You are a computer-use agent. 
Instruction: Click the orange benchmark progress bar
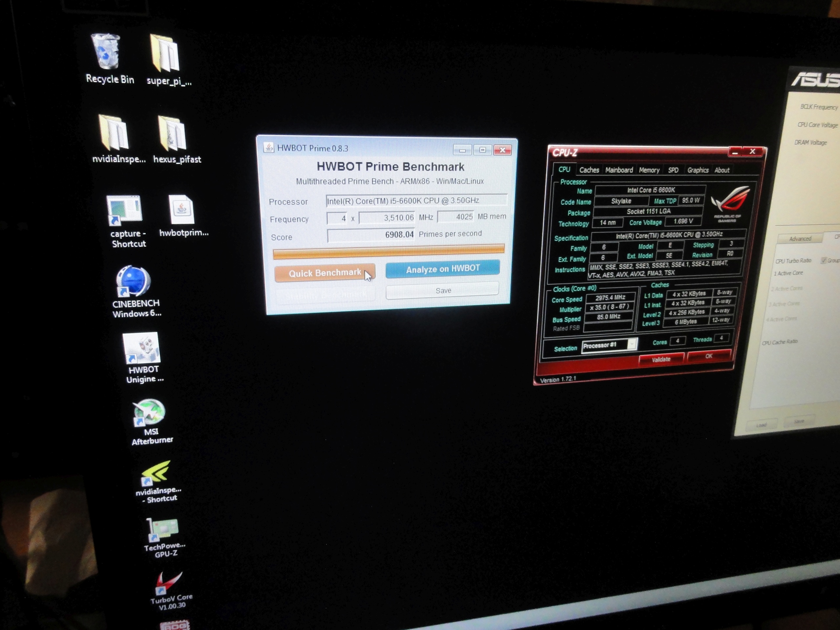(x=388, y=251)
